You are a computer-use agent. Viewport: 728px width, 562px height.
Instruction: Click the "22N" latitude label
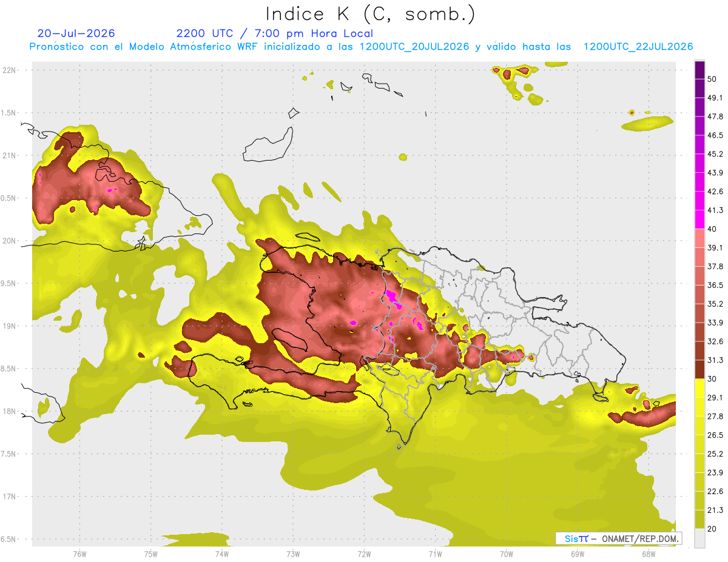click(x=10, y=70)
